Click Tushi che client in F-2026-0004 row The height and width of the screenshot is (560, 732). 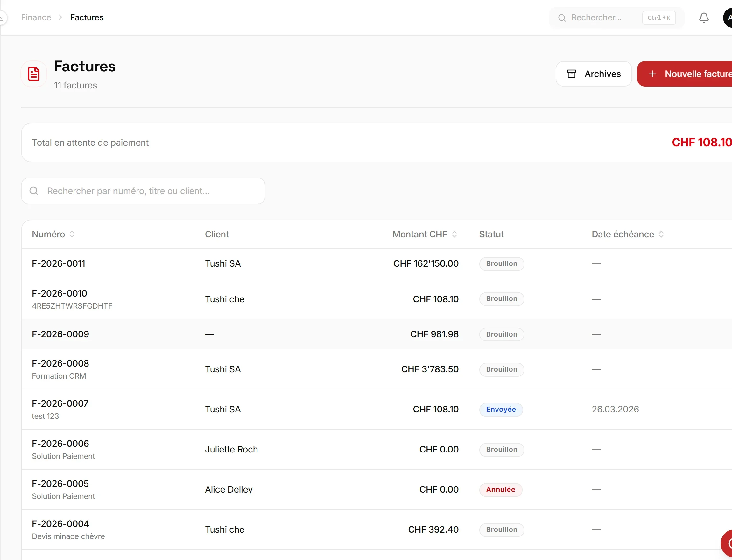(225, 529)
